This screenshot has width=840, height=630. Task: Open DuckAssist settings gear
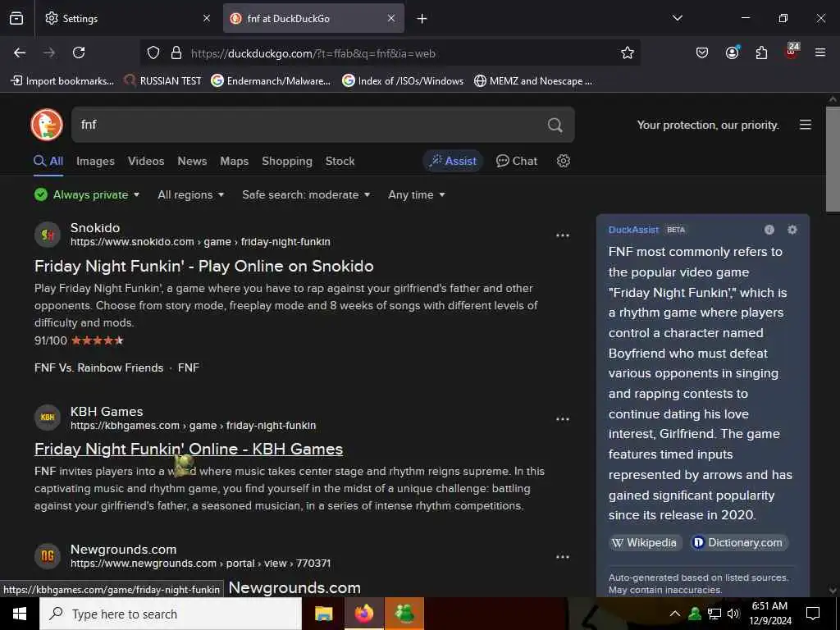coord(792,230)
